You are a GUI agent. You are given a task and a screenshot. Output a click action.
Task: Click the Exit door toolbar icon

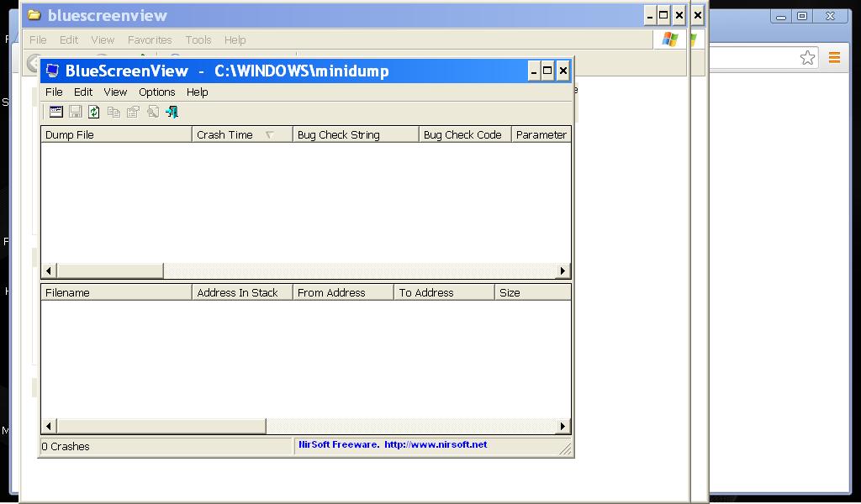(172, 112)
